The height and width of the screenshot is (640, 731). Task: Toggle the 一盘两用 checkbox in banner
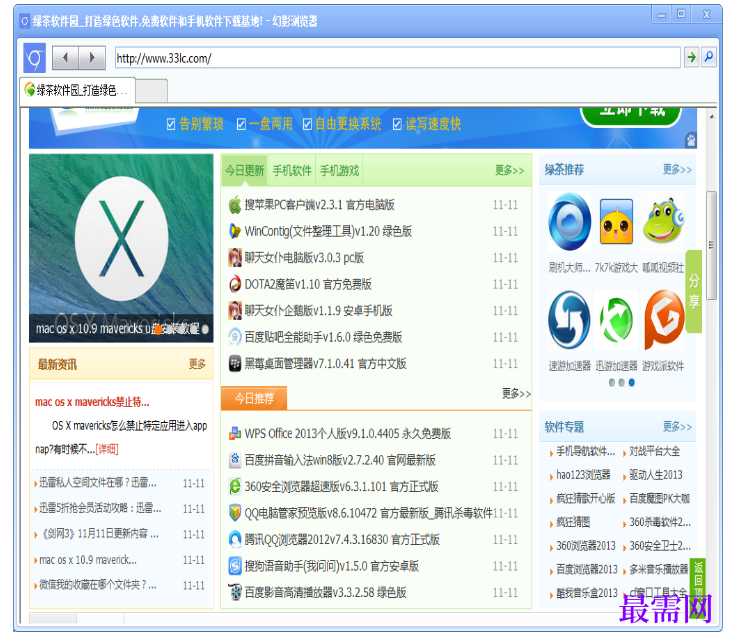(241, 124)
